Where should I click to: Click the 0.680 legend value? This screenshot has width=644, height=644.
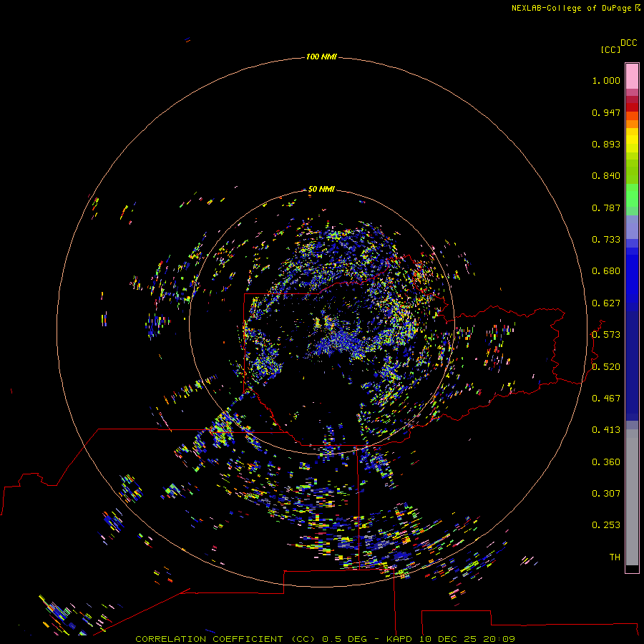(x=606, y=271)
